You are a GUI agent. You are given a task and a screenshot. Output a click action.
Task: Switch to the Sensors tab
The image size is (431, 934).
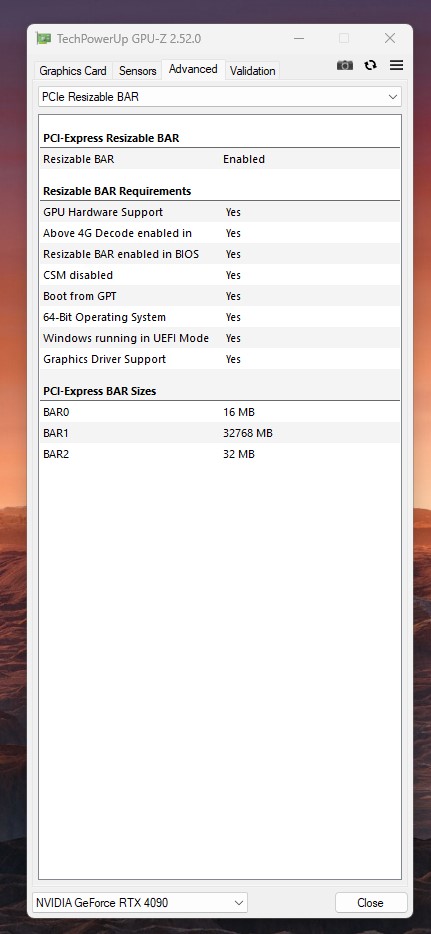[138, 71]
